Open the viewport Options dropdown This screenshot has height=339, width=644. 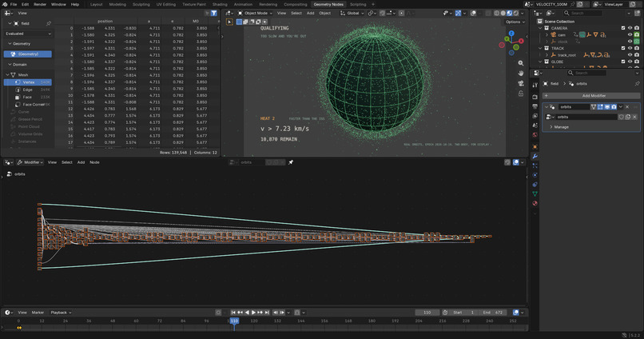pos(515,22)
